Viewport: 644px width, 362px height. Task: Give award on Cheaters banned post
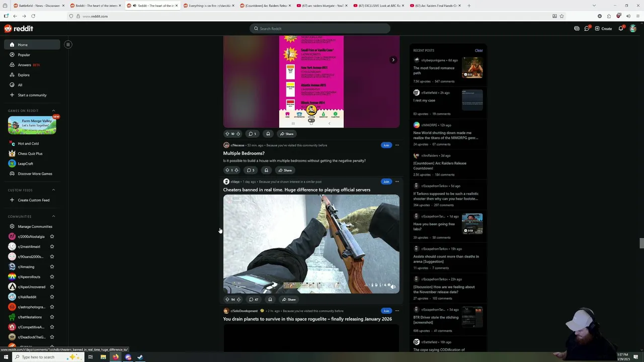pyautogui.click(x=270, y=300)
